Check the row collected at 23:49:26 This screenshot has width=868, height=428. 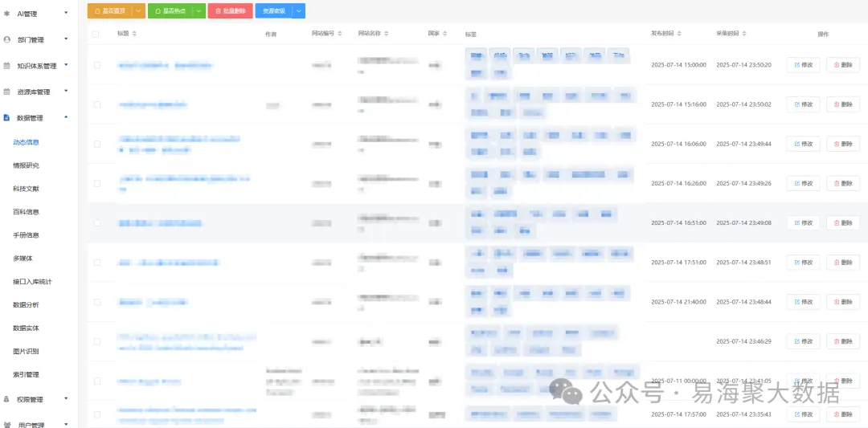tap(97, 183)
